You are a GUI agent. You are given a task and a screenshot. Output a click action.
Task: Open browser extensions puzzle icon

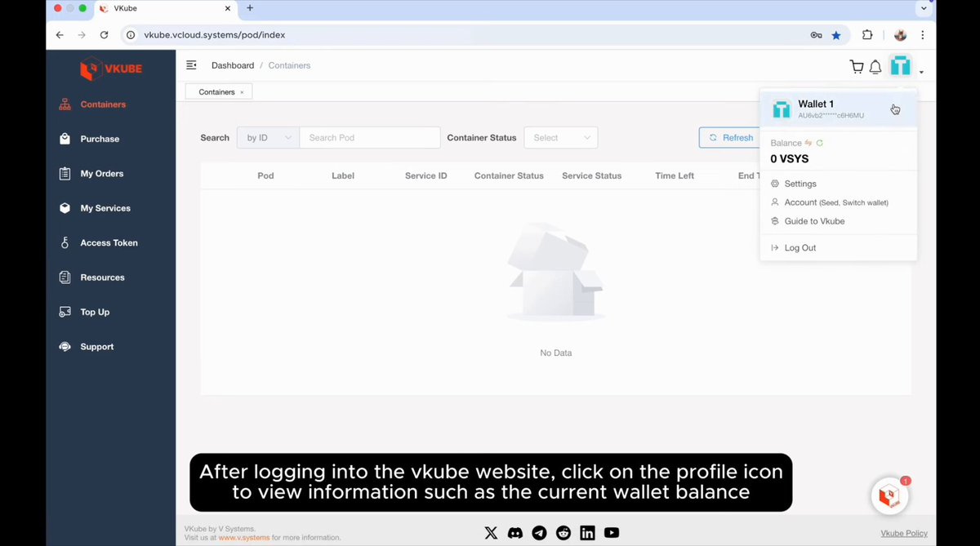point(867,35)
